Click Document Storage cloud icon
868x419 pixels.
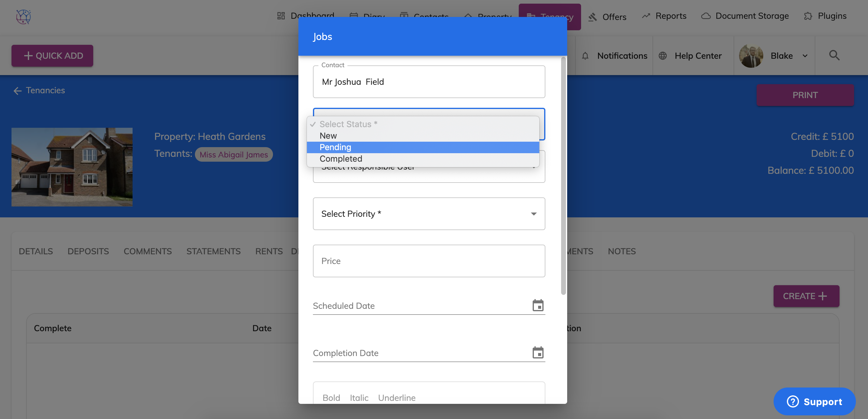coord(705,16)
